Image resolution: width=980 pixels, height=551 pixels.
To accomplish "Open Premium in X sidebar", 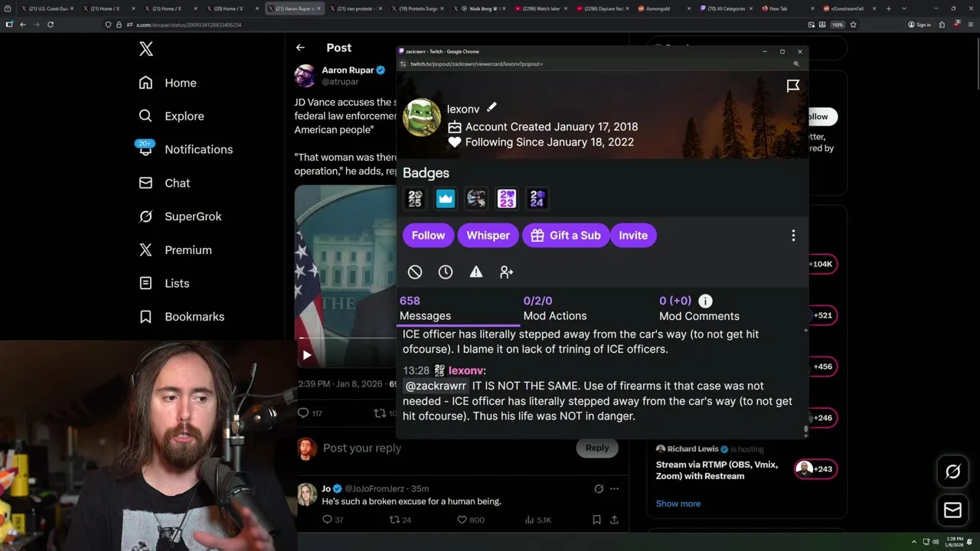I will coord(175,249).
